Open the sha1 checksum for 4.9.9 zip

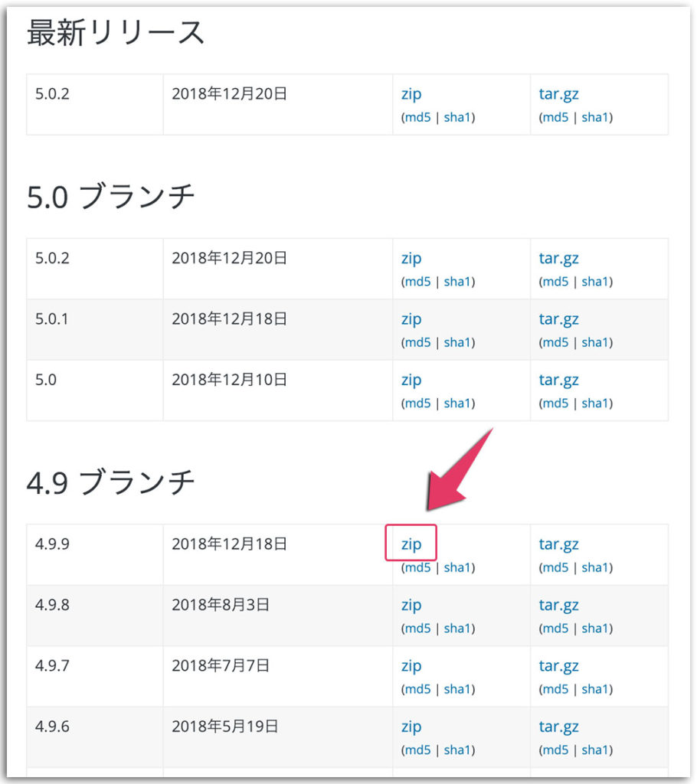click(457, 567)
